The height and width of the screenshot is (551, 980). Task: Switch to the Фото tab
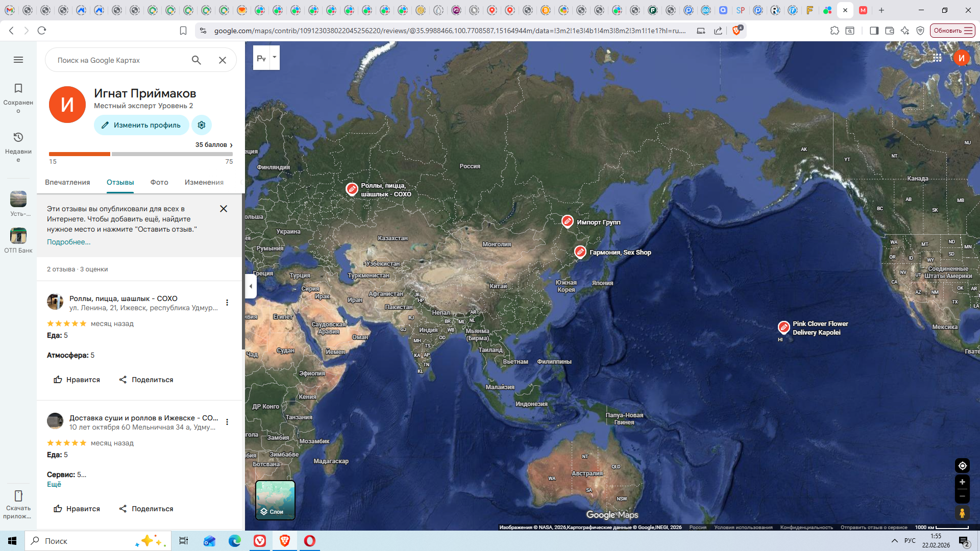[159, 182]
